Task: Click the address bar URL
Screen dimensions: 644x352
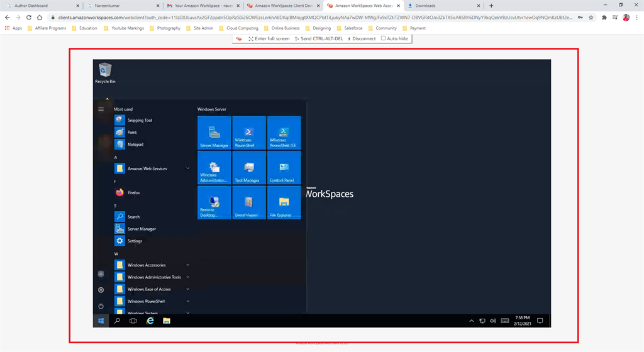Action: click(x=315, y=17)
